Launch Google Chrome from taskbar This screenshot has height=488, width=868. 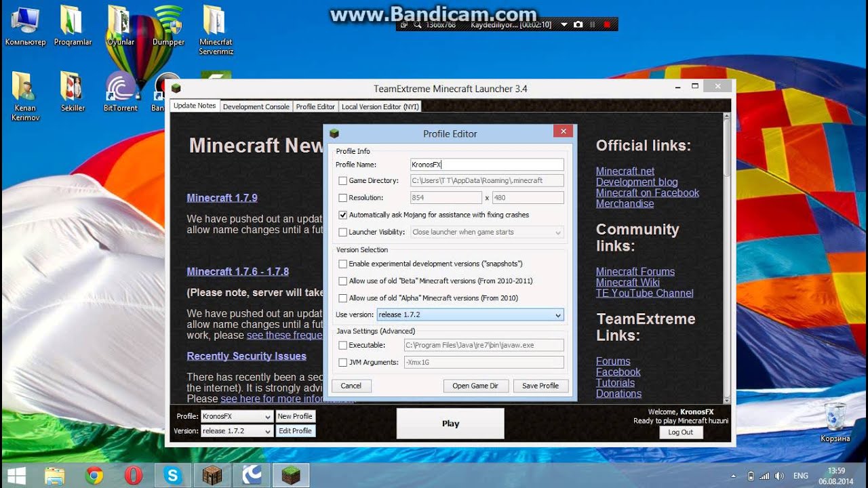coord(94,475)
